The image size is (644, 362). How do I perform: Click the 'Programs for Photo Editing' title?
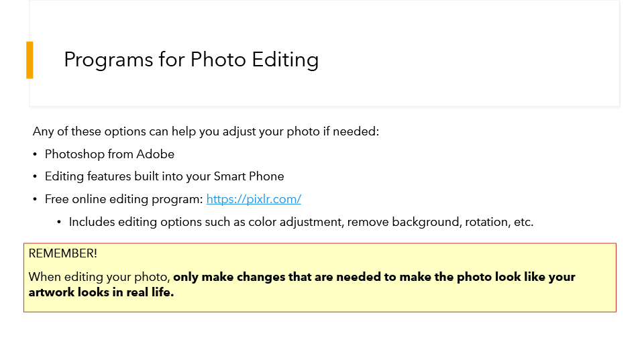click(x=191, y=60)
